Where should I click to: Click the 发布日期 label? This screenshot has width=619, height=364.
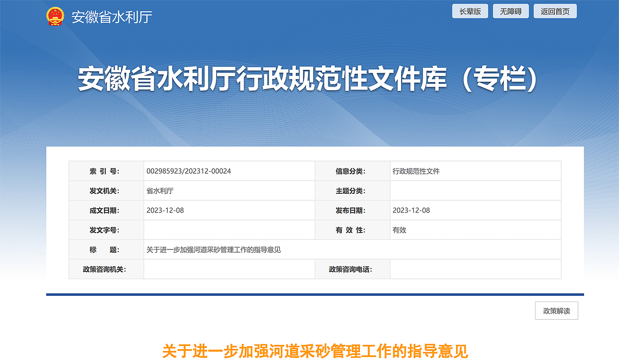coord(350,210)
